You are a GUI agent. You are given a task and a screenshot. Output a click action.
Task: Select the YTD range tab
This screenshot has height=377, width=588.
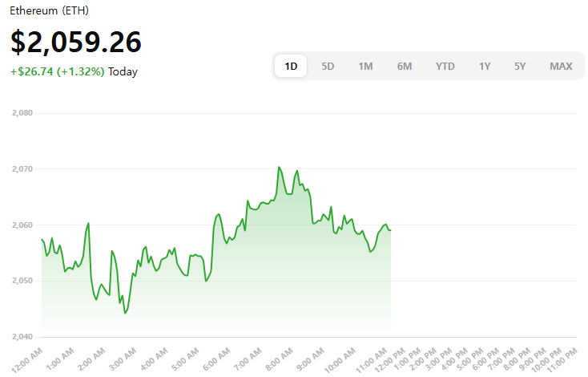(445, 66)
